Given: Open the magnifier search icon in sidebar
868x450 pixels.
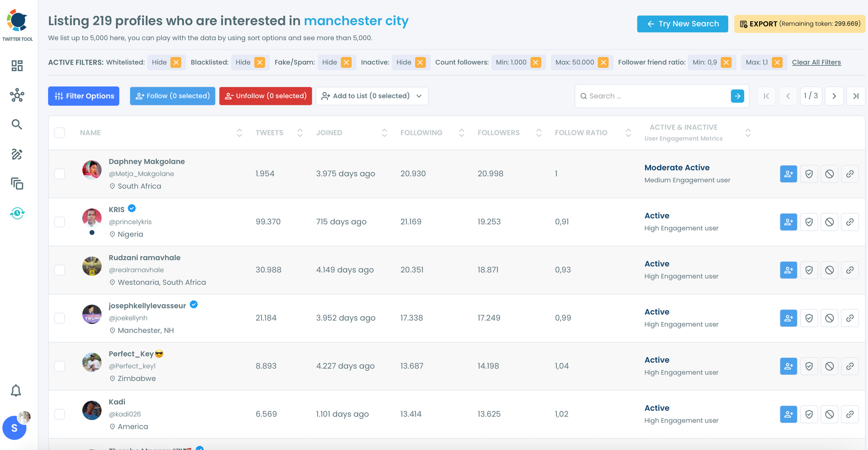Looking at the screenshot, I should coord(17,125).
